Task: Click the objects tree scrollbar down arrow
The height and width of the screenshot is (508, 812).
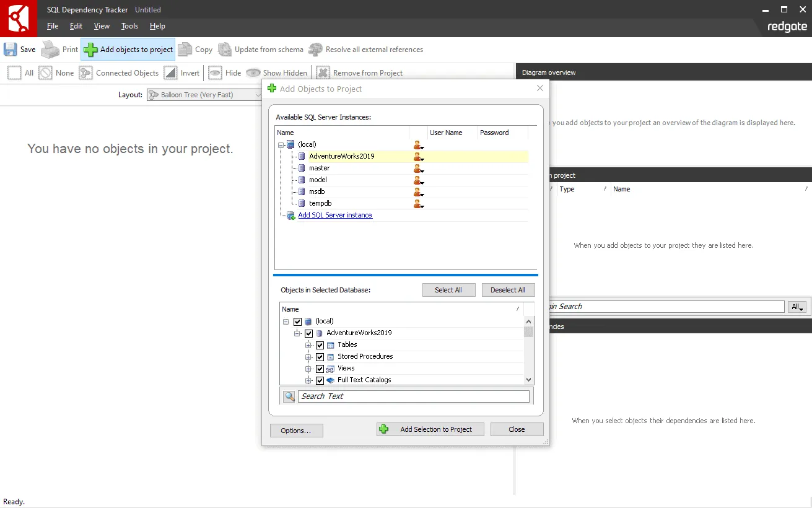Action: [x=528, y=380]
